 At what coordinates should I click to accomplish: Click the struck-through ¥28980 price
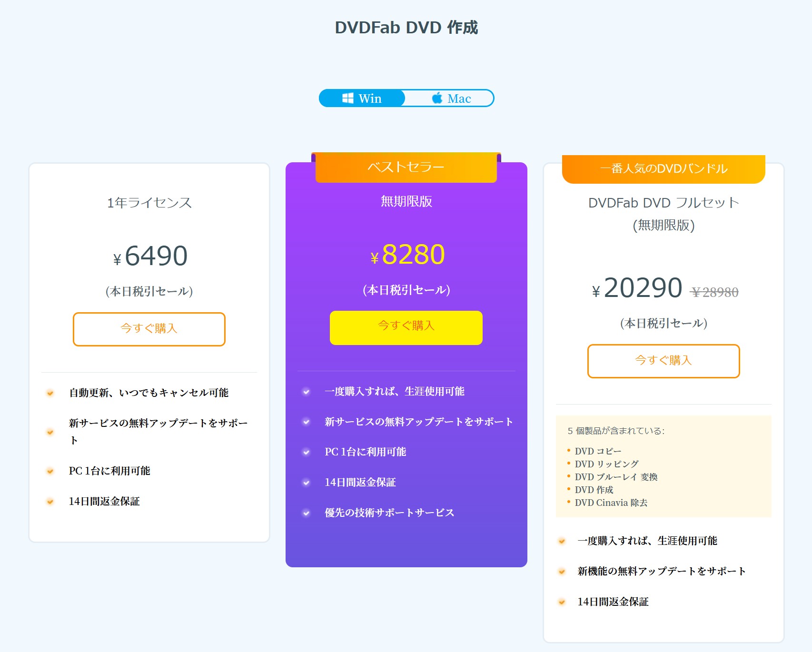[x=714, y=292]
